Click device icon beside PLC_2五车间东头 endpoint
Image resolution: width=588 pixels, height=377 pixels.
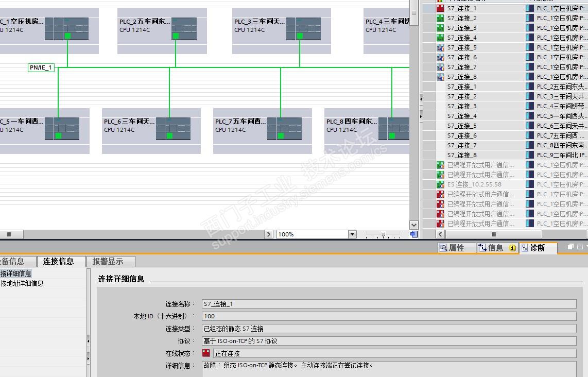pos(529,87)
